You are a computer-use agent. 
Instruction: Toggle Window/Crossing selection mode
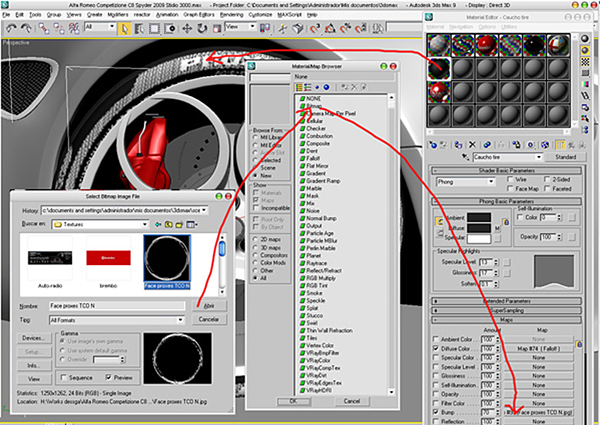coord(170,29)
